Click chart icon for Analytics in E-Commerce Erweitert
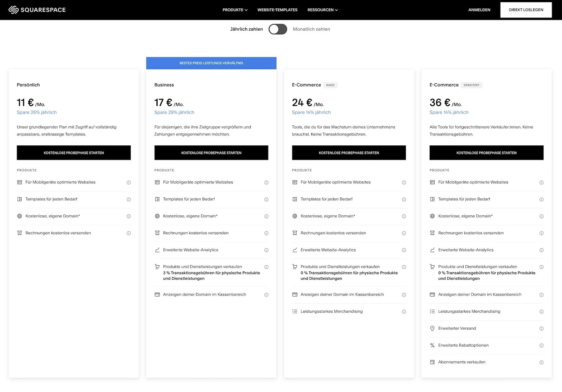The image size is (562, 392). pyautogui.click(x=432, y=250)
